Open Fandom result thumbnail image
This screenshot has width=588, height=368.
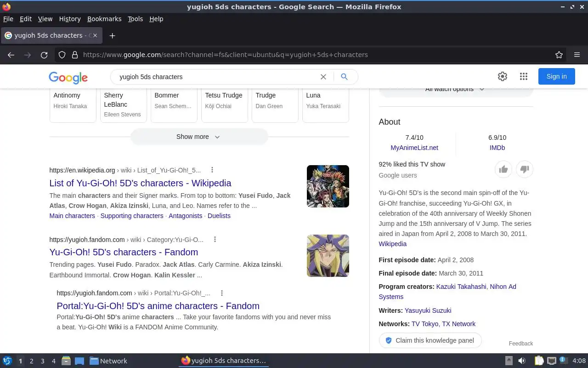[x=328, y=256]
